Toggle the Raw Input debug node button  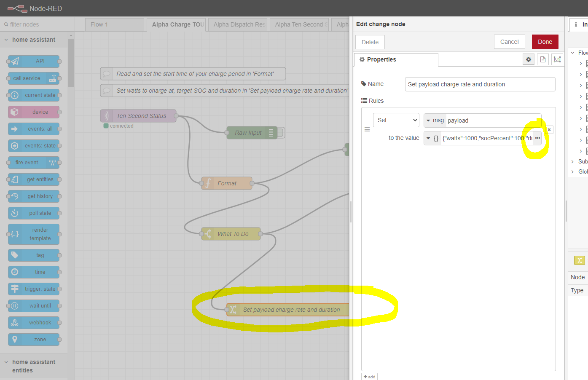[281, 133]
